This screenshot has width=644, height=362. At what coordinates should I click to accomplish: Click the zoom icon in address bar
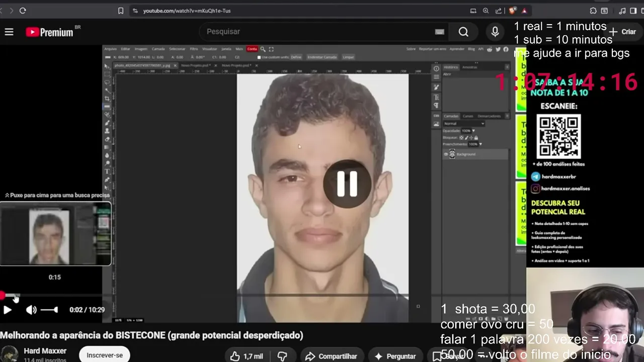click(486, 11)
